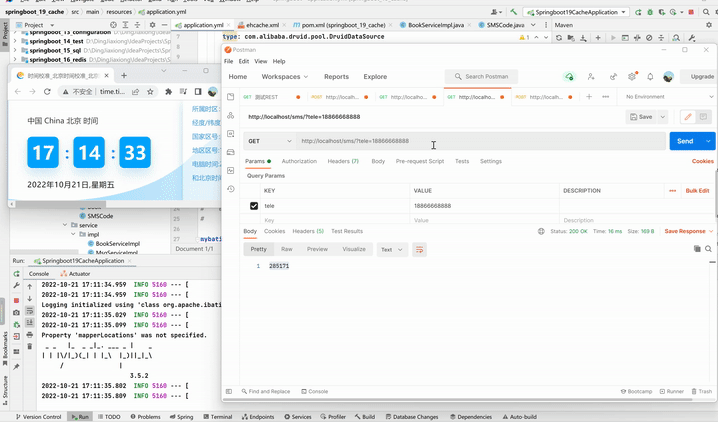The width and height of the screenshot is (718, 422).
Task: Expand the Text format dropdown
Action: (391, 249)
